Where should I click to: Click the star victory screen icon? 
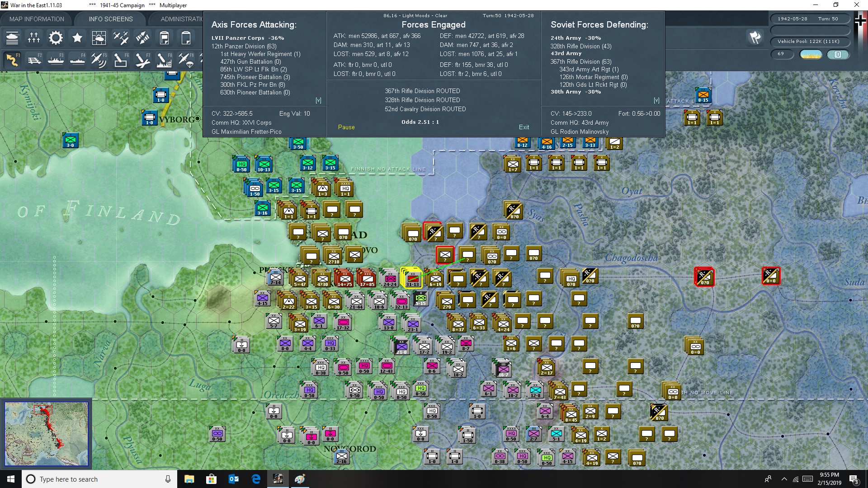[x=77, y=38]
